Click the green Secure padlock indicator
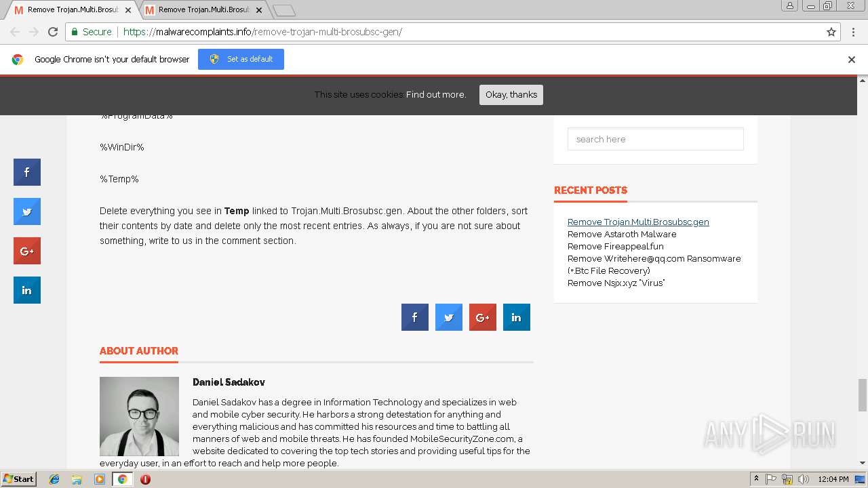 point(91,32)
